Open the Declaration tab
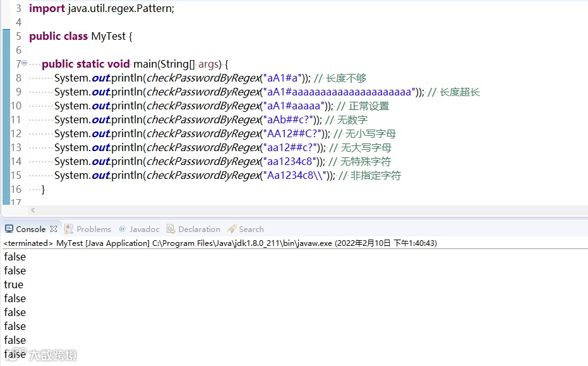588x366 pixels. coord(199,229)
